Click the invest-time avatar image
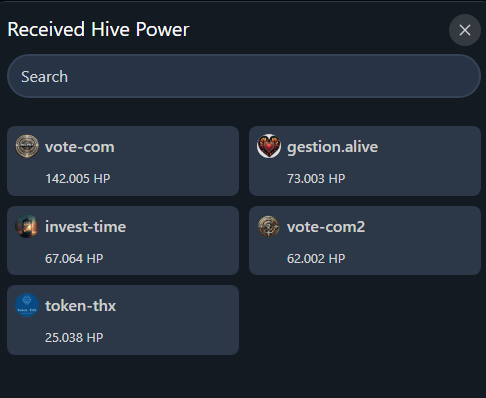 pyautogui.click(x=27, y=226)
